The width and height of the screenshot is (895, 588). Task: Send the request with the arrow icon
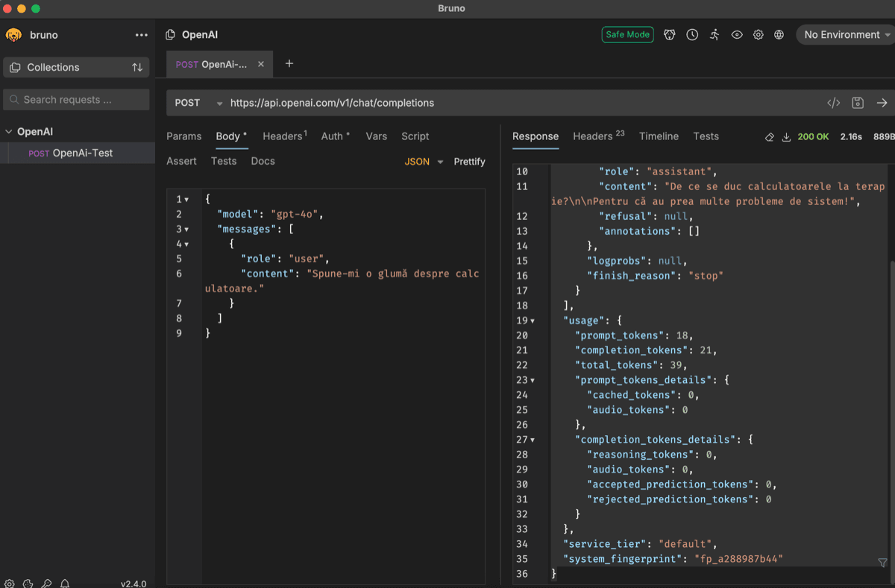click(x=882, y=103)
